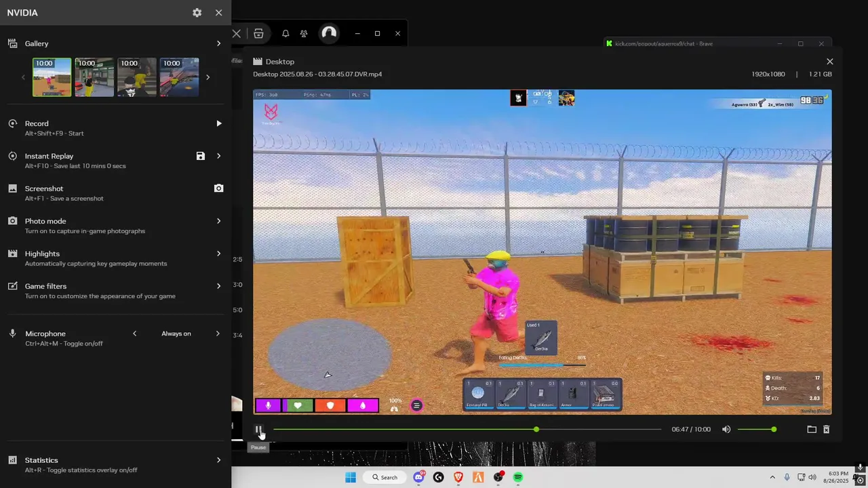Close the NVIDIA overlay panel
Screen dimensions: 868x488
tap(218, 13)
